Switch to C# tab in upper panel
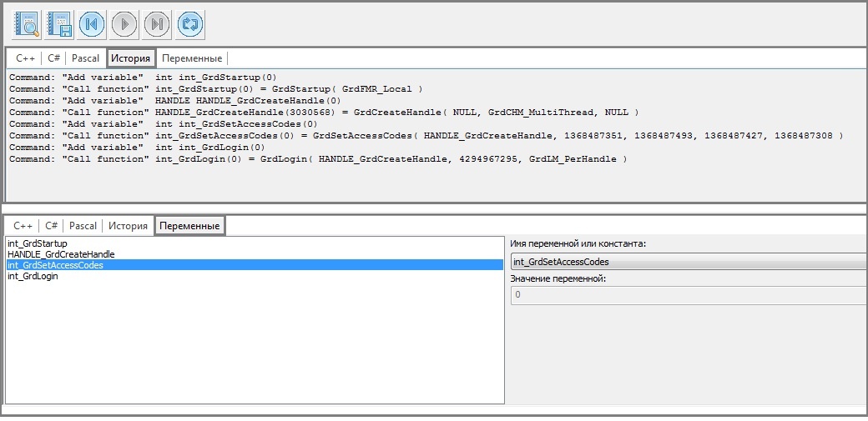Viewport: 868px width, 421px height. pyautogui.click(x=53, y=58)
